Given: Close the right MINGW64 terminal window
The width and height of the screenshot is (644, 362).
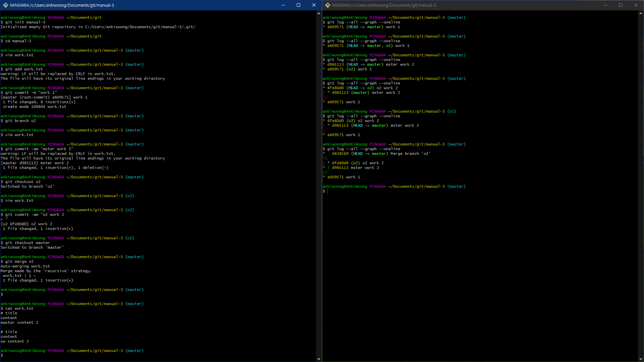Looking at the screenshot, I should tap(636, 5).
